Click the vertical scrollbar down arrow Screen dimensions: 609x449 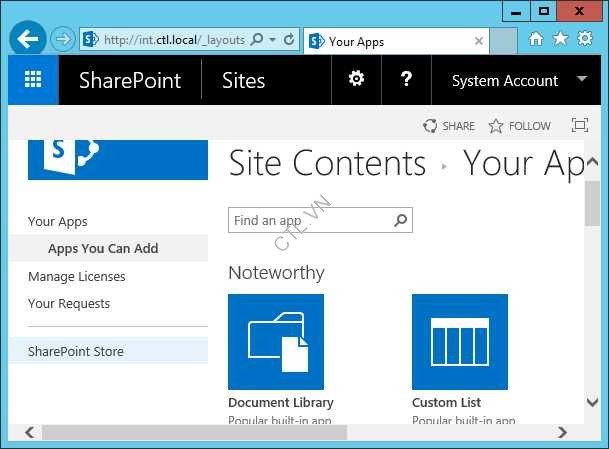pyautogui.click(x=592, y=402)
